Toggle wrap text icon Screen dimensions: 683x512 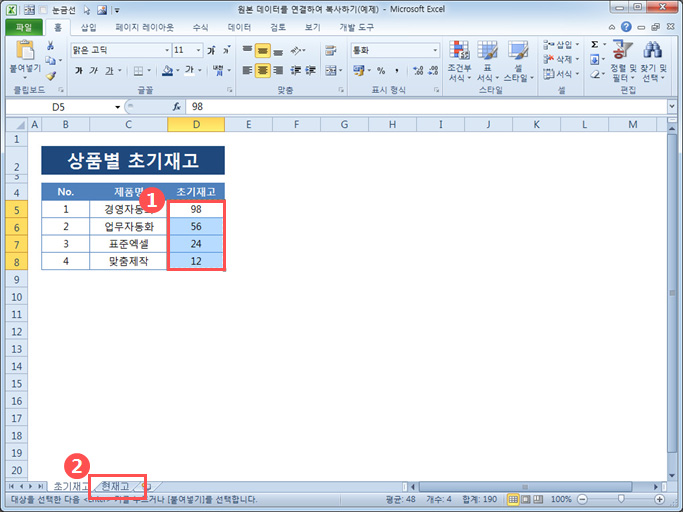331,51
